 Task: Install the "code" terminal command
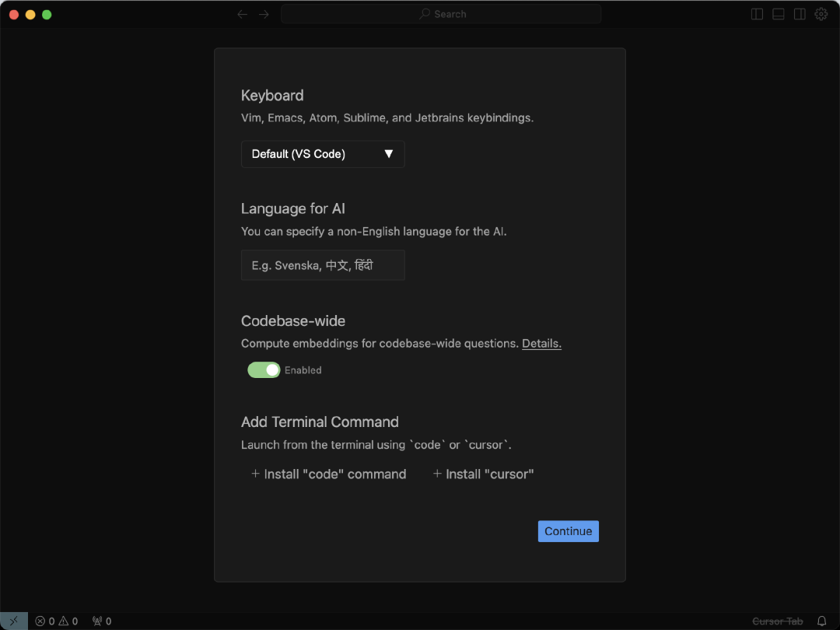(x=329, y=474)
